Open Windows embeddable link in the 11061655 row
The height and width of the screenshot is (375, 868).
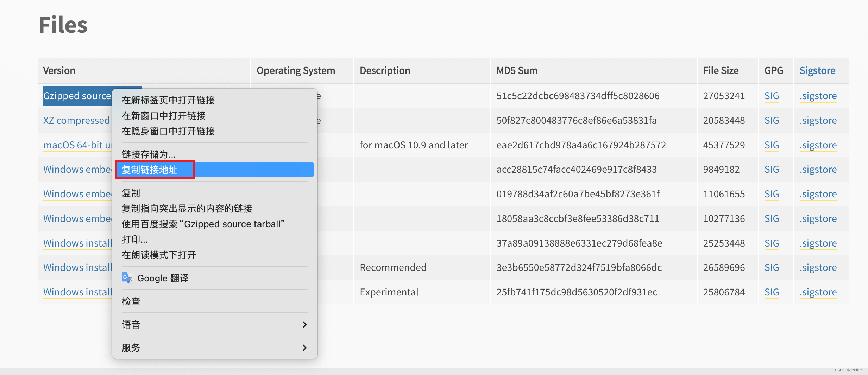(x=77, y=194)
